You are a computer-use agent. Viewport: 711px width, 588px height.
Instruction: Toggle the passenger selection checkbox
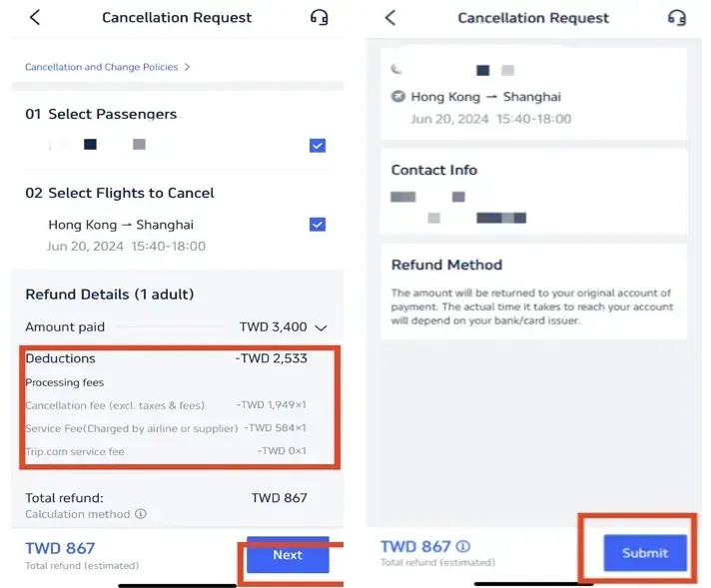pyautogui.click(x=318, y=146)
